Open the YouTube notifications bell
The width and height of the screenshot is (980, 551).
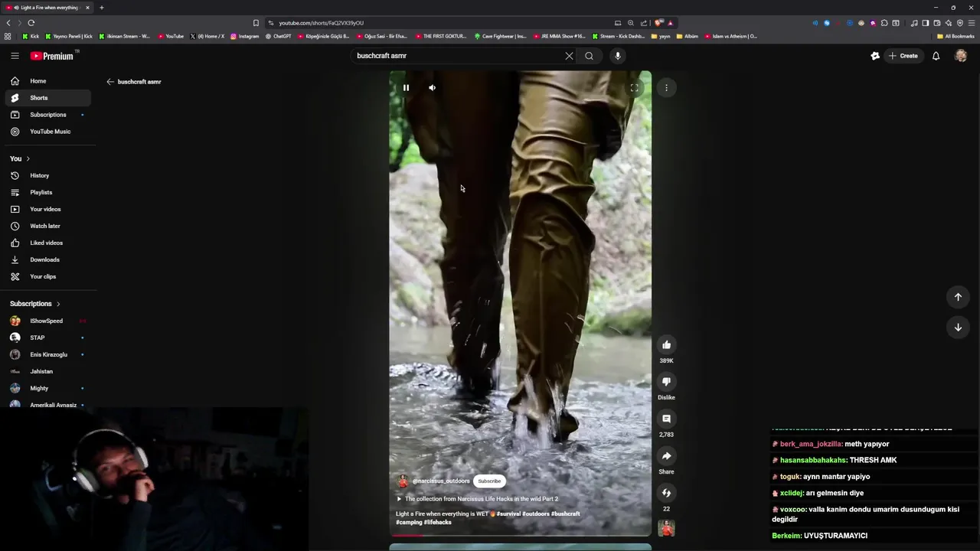[x=936, y=56]
